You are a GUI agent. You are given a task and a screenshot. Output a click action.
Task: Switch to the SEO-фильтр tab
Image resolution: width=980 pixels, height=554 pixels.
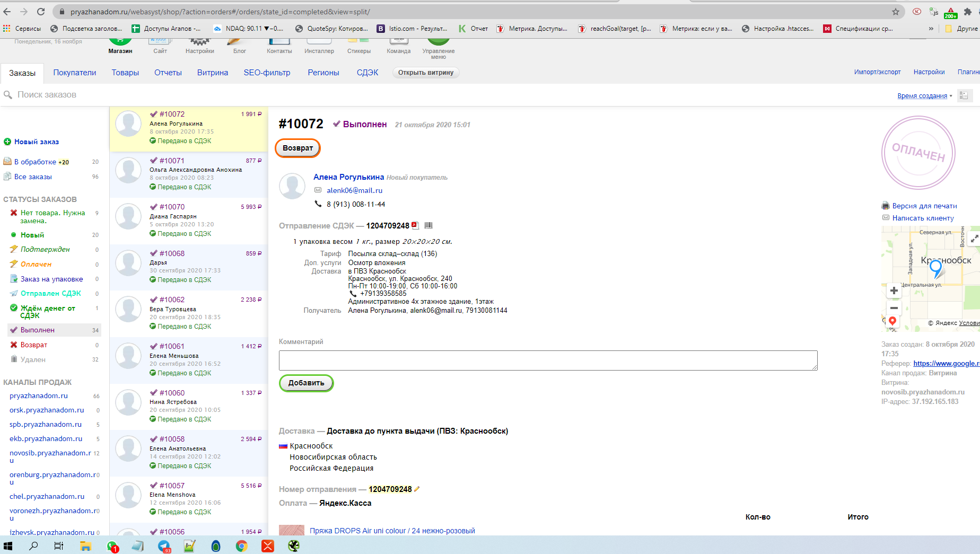click(x=267, y=73)
